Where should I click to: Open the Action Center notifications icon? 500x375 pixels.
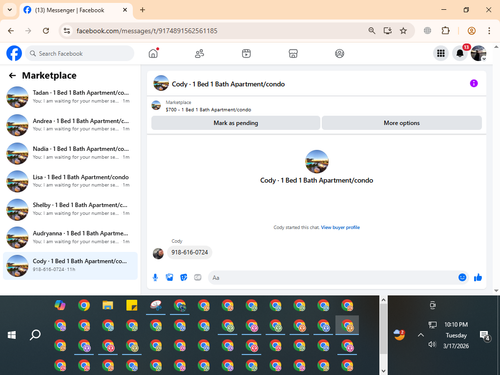coord(484,335)
